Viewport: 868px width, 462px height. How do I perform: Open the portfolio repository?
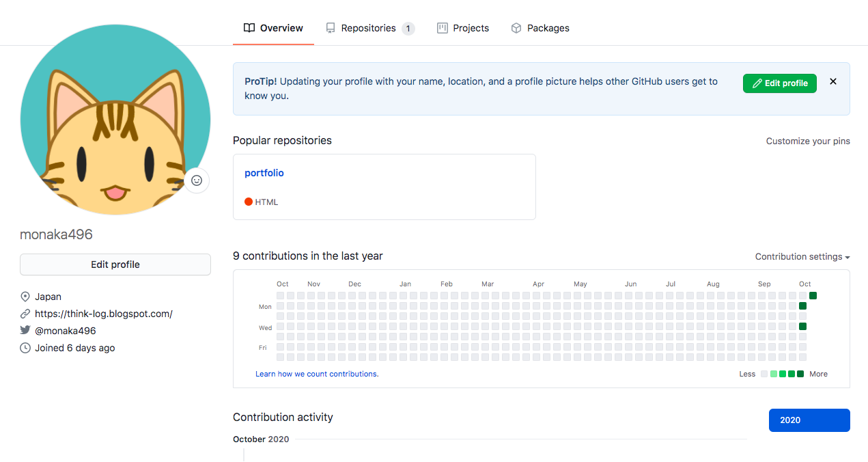264,173
